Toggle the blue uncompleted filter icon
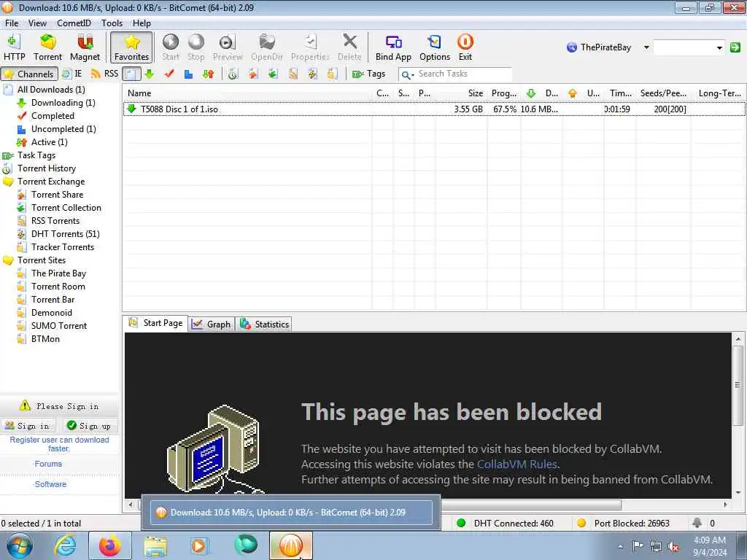The image size is (747, 560). click(189, 74)
